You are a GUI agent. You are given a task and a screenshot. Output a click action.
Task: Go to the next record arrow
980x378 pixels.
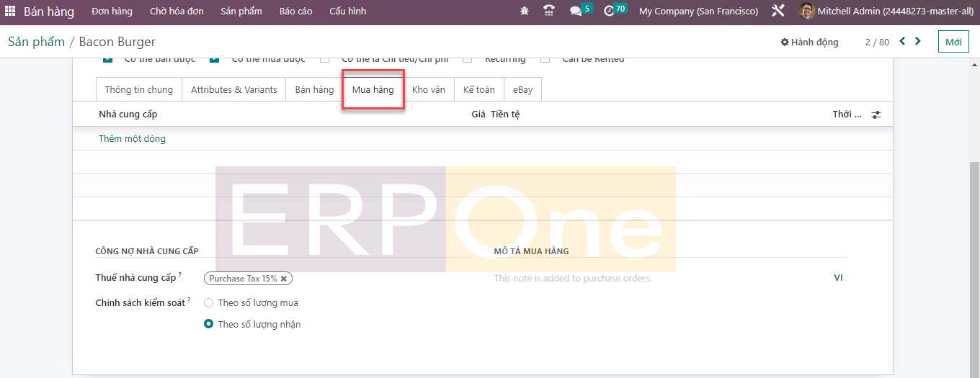(x=918, y=42)
